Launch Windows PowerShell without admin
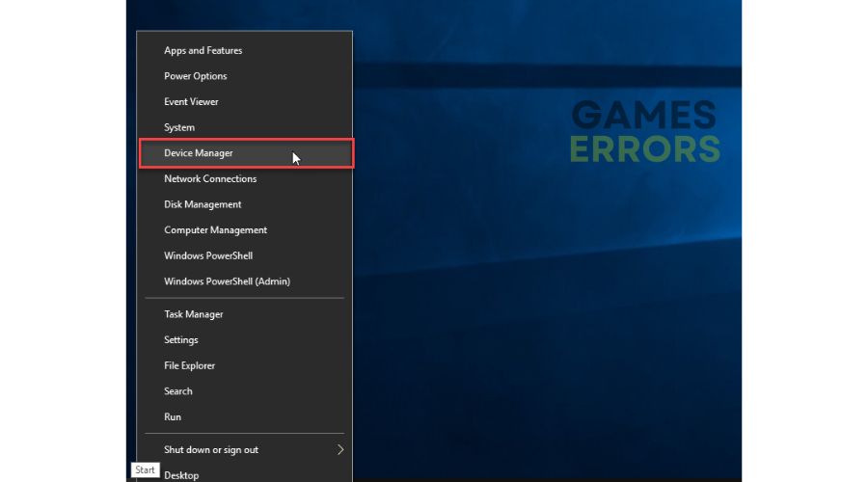The height and width of the screenshot is (482, 868). 208,255
